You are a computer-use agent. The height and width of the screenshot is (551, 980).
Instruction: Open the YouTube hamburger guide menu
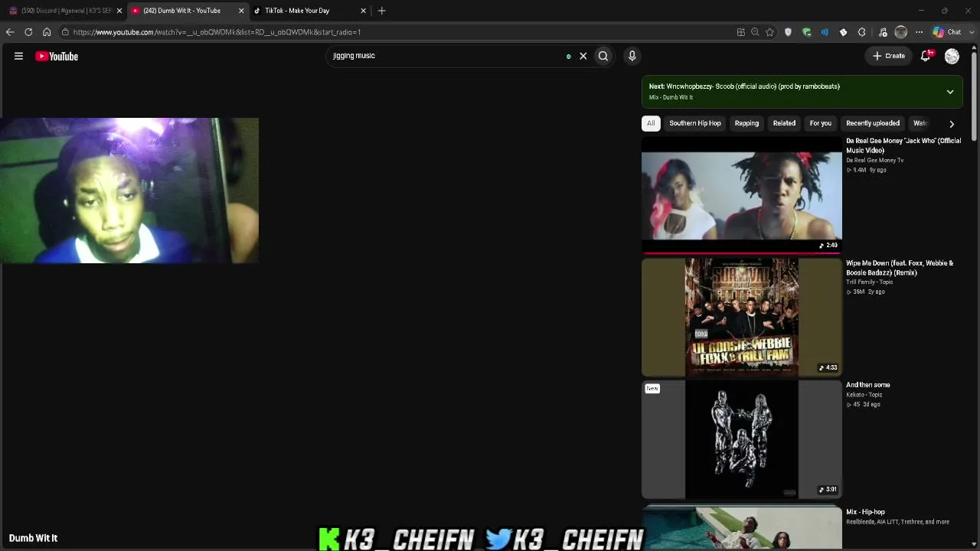click(x=18, y=56)
